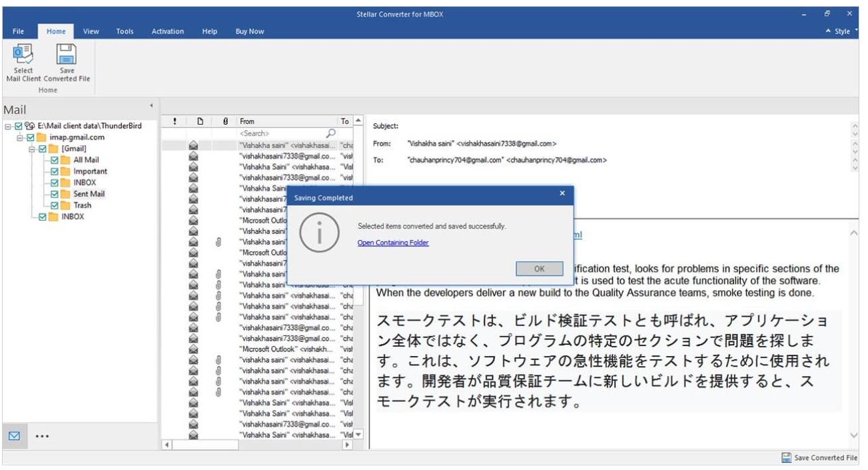This screenshot has height=470, width=868.
Task: Click the OK button in the dialog
Action: (x=540, y=269)
